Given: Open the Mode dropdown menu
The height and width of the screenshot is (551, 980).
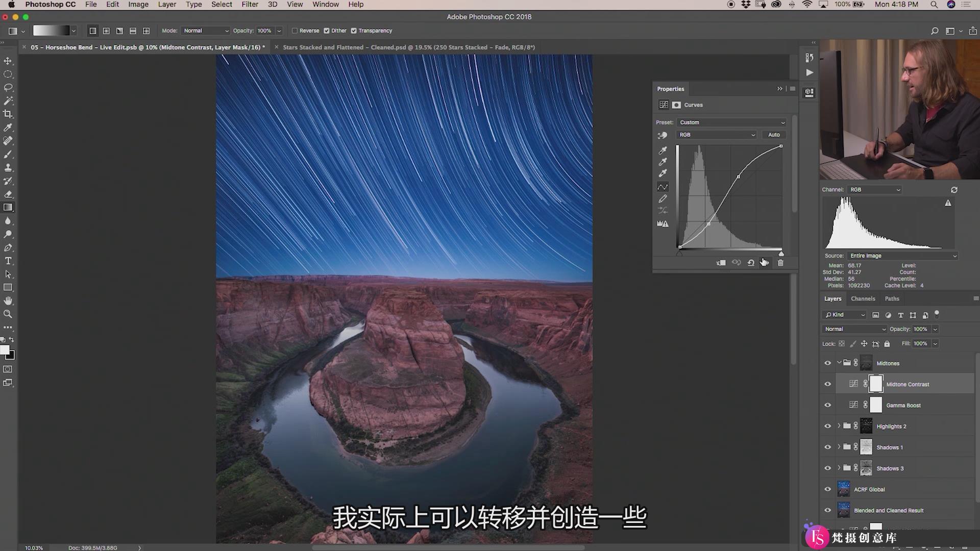Looking at the screenshot, I should click(204, 30).
